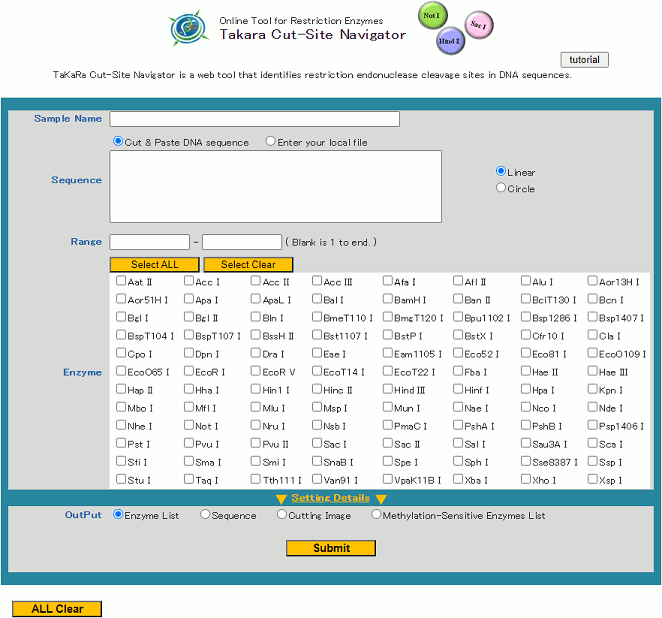The height and width of the screenshot is (618, 662).
Task: Tick the Eco52 I checkbox
Action: (x=458, y=353)
